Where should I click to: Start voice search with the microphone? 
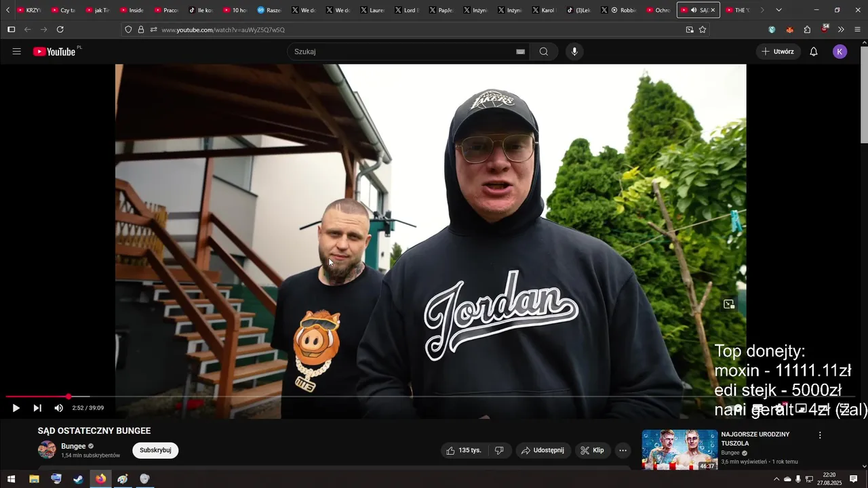(574, 52)
